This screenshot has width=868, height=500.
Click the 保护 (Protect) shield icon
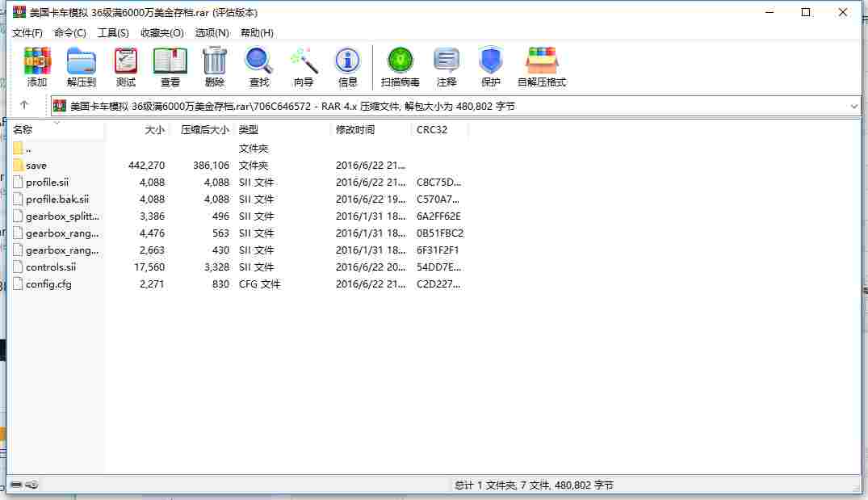click(490, 61)
